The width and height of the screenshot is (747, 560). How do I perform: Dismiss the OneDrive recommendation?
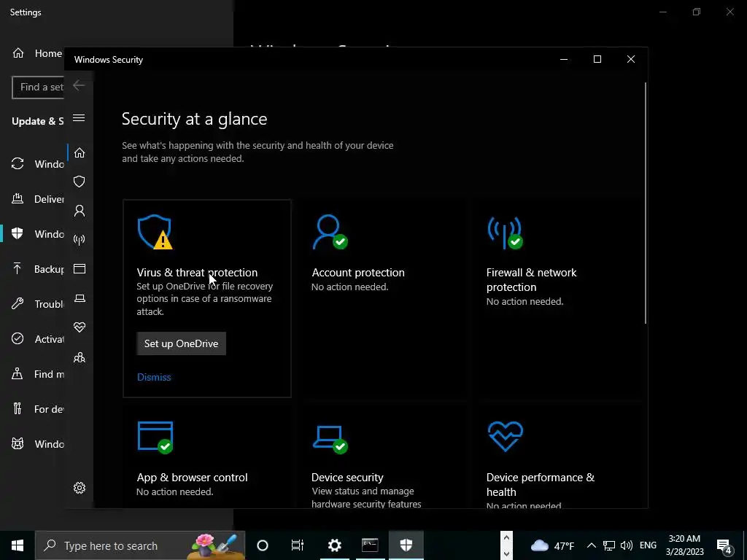pos(154,377)
